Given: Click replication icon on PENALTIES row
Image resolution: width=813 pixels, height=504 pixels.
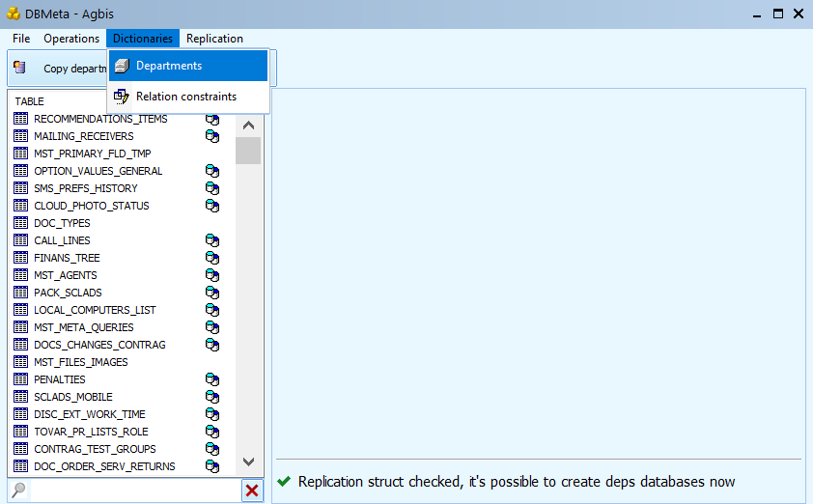Looking at the screenshot, I should click(212, 379).
